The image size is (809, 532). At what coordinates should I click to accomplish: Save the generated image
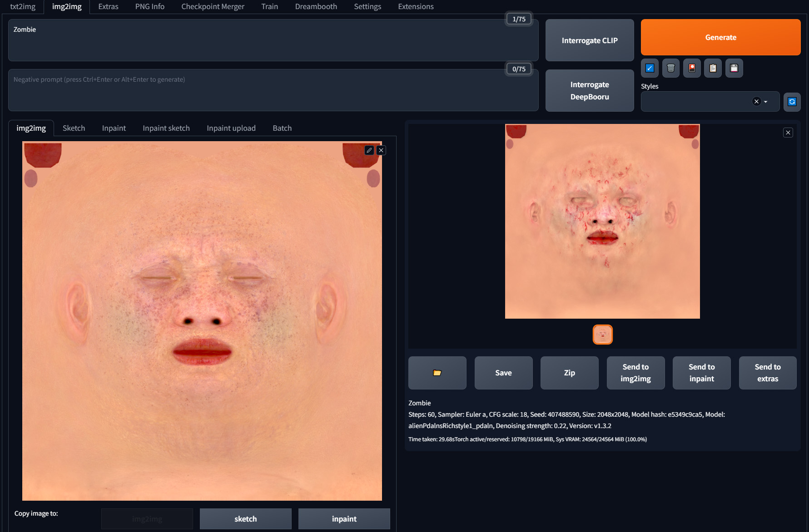click(503, 373)
